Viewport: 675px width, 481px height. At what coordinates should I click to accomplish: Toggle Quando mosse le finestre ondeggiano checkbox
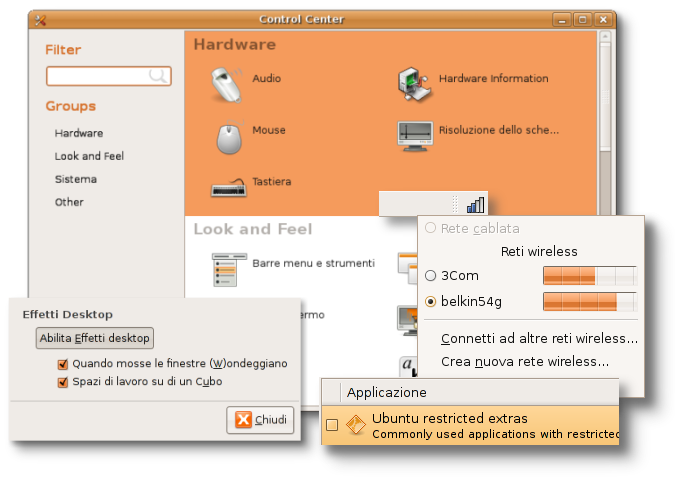click(63, 364)
